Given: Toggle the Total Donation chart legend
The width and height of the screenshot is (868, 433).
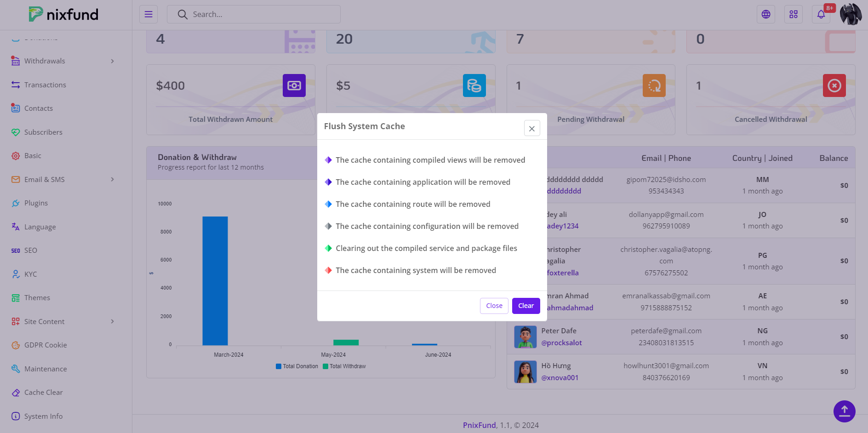Looking at the screenshot, I should tap(297, 366).
